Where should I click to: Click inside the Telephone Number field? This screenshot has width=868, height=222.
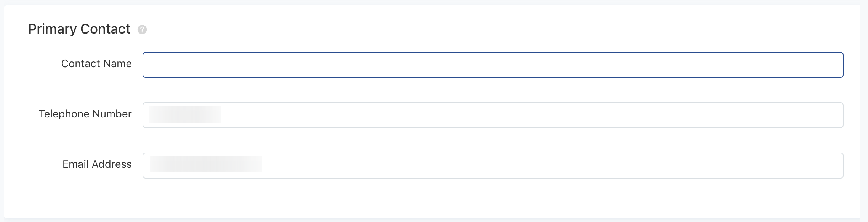493,115
